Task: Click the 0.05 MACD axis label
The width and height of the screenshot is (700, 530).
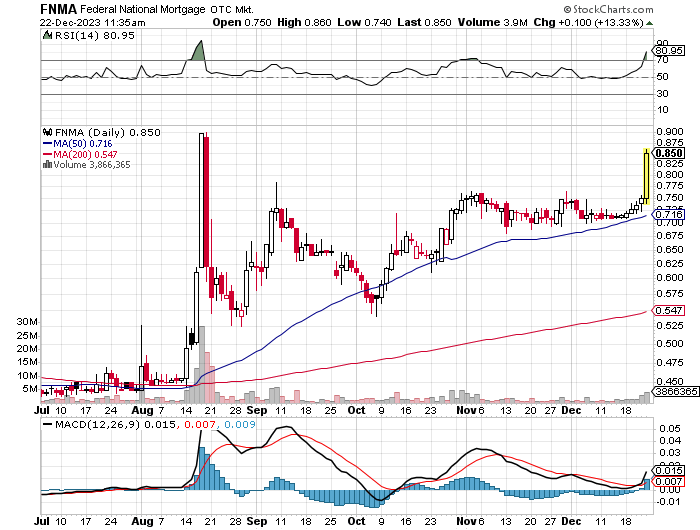Action: tap(670, 429)
